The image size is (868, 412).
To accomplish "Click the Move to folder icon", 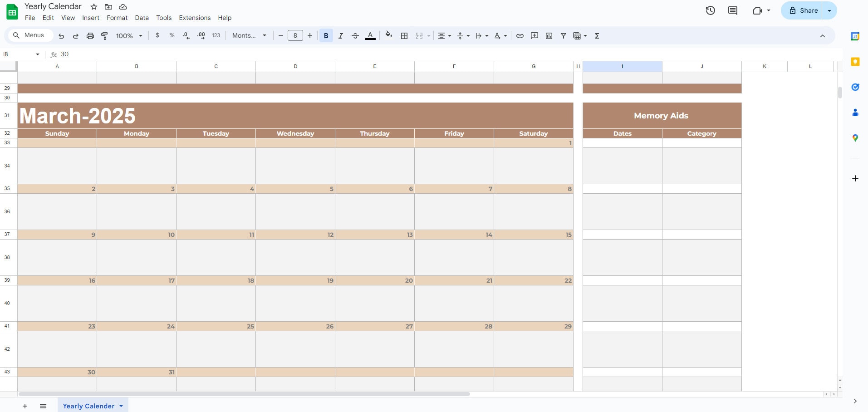I will (x=108, y=7).
